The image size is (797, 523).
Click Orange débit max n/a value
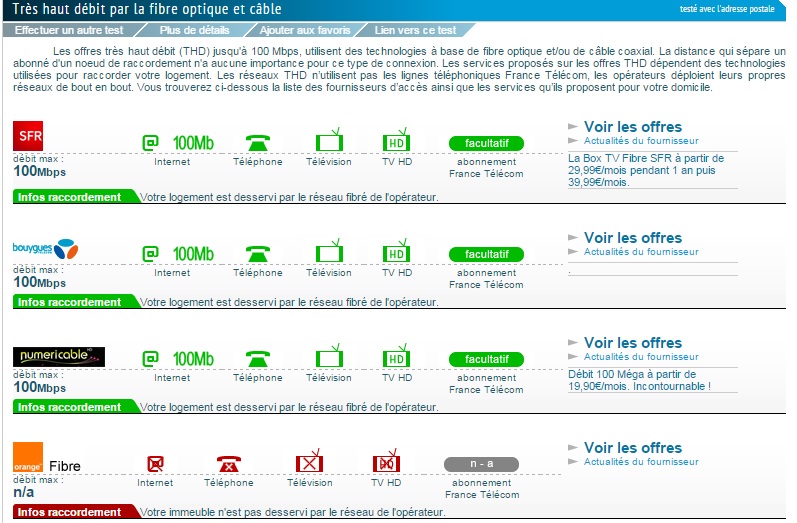24,492
